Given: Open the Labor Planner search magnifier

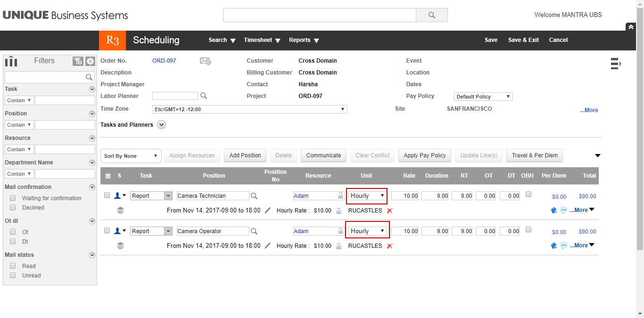Looking at the screenshot, I should (x=203, y=96).
